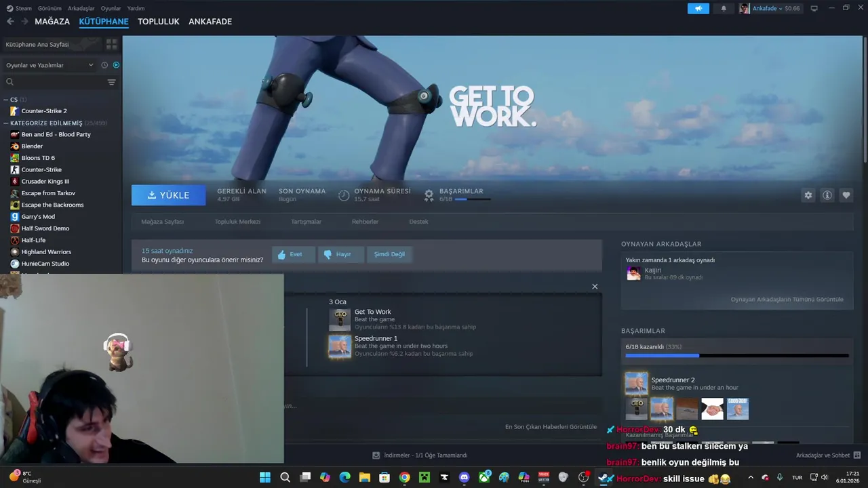This screenshot has height=488, width=868.
Task: Click Kütüphane Ana Sayfası button
Action: [x=52, y=44]
